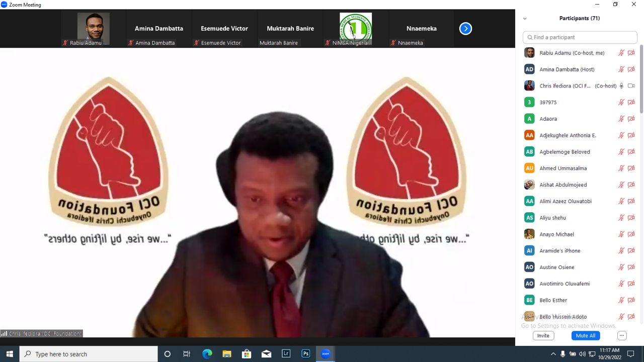This screenshot has width=644, height=362.
Task: Select Anayo Michael in the participants list
Action: click(x=556, y=234)
